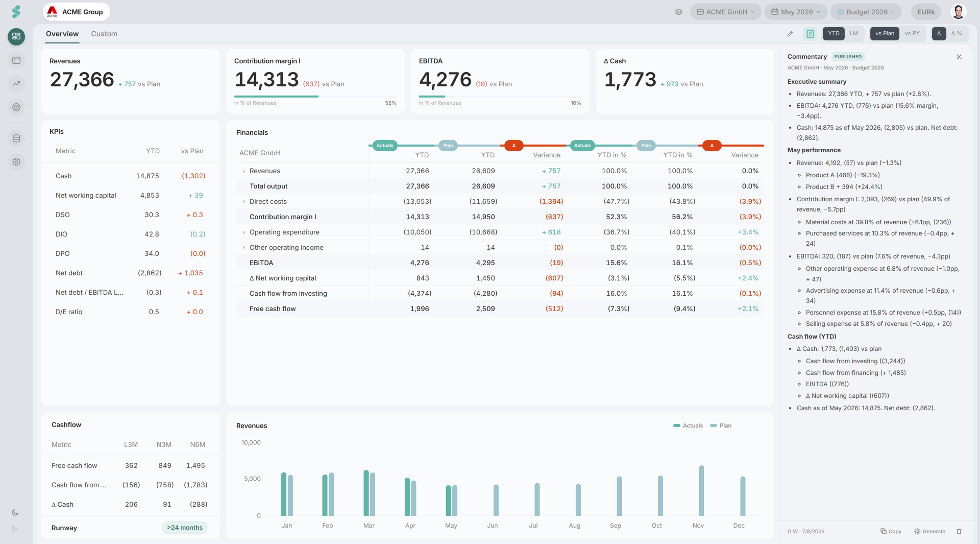Image resolution: width=980 pixels, height=544 pixels.
Task: Delete commentary with trash icon
Action: pos(959,531)
